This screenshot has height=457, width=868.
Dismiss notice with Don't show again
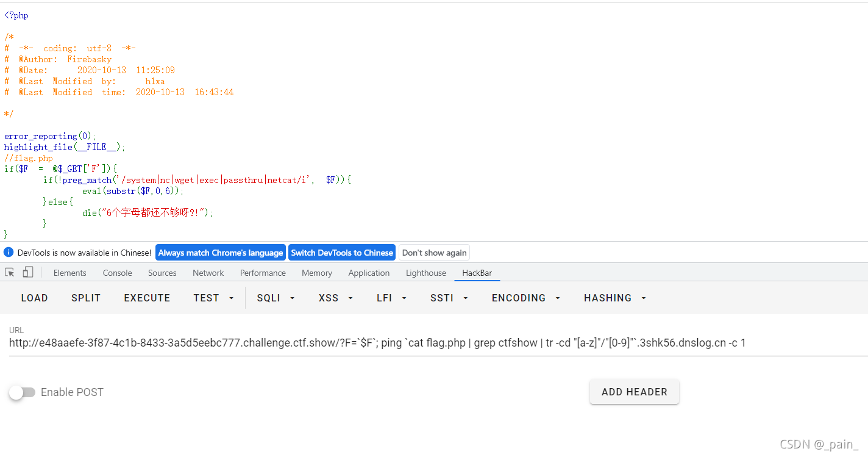click(435, 253)
